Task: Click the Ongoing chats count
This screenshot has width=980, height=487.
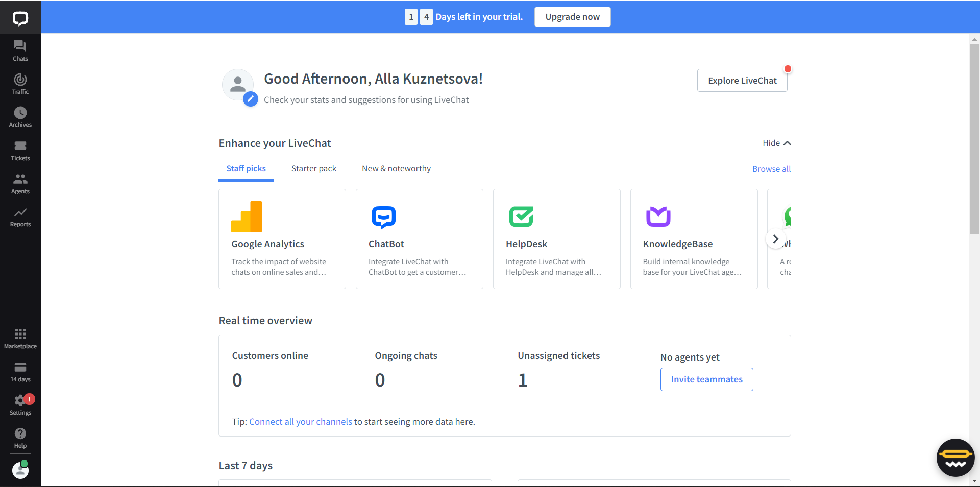Action: point(380,380)
